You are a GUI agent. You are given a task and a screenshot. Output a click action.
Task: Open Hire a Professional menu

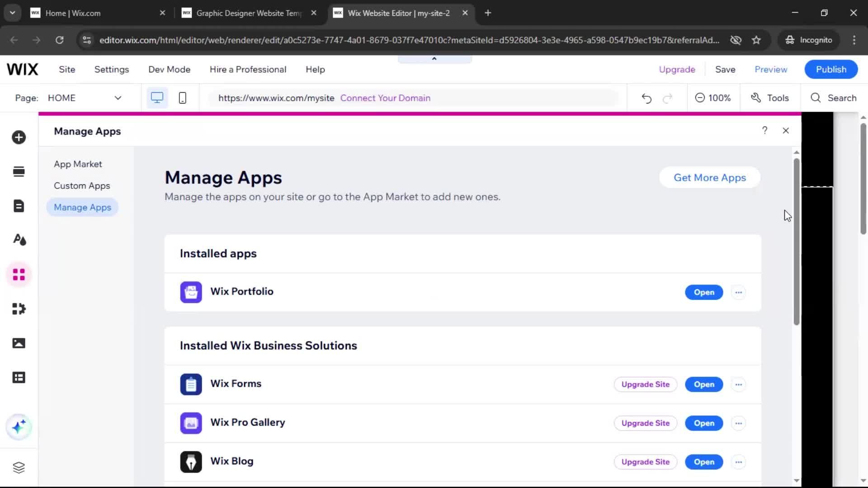[x=248, y=70]
